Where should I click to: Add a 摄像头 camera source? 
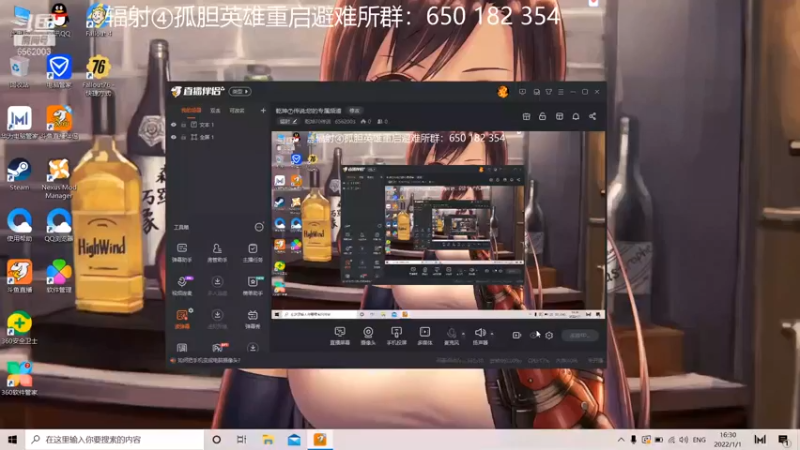coord(368,336)
